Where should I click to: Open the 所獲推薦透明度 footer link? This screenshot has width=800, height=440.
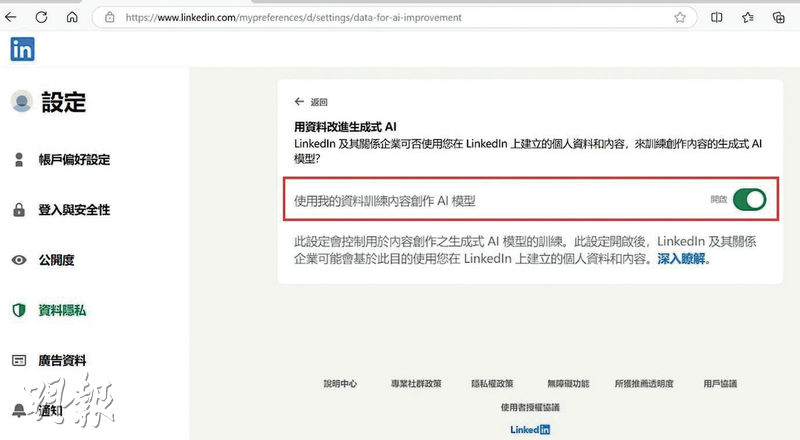pos(644,383)
